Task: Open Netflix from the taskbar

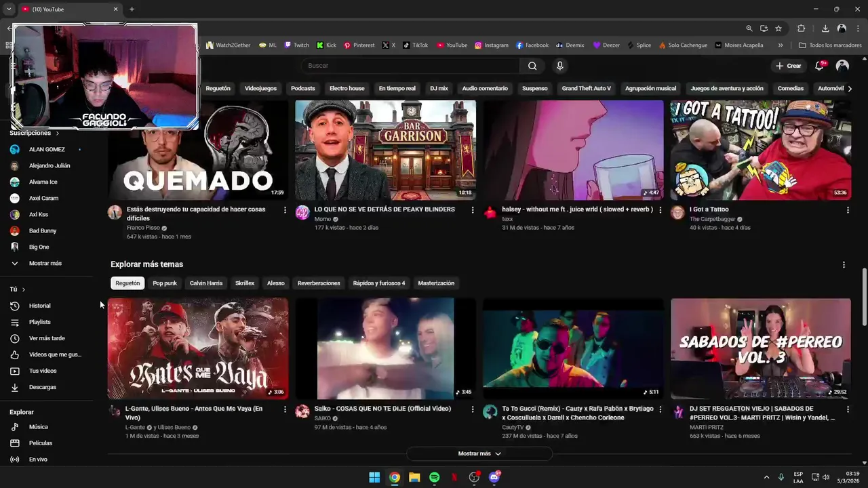Action: (454, 477)
